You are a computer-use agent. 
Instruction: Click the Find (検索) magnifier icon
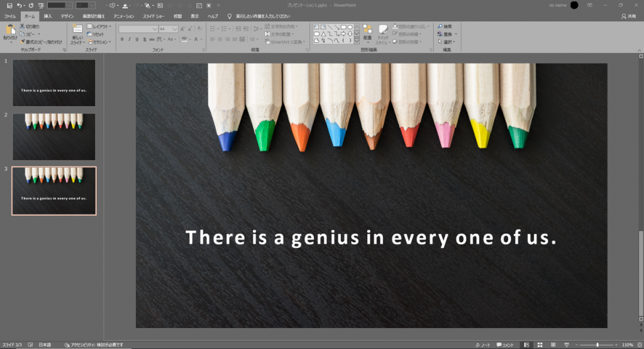(440, 26)
